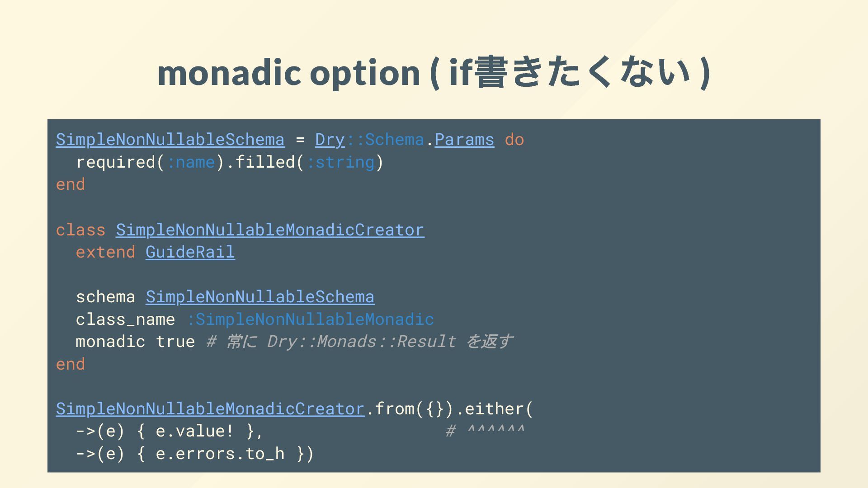Viewport: 868px width, 488px height.
Task: Click the caret marker comment
Action: (x=485, y=430)
